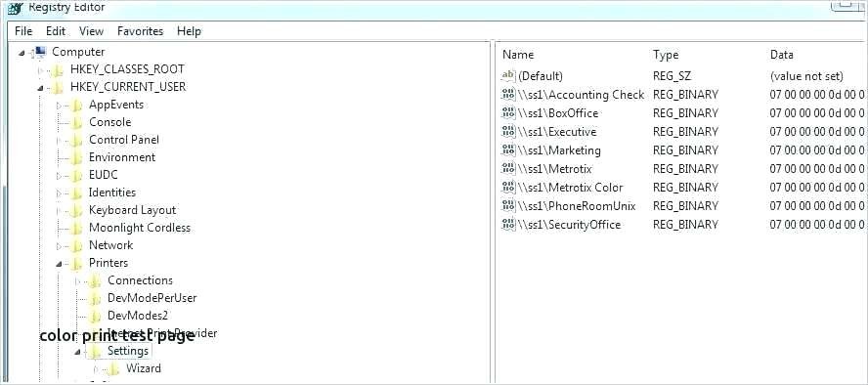Open the View menu

[91, 31]
